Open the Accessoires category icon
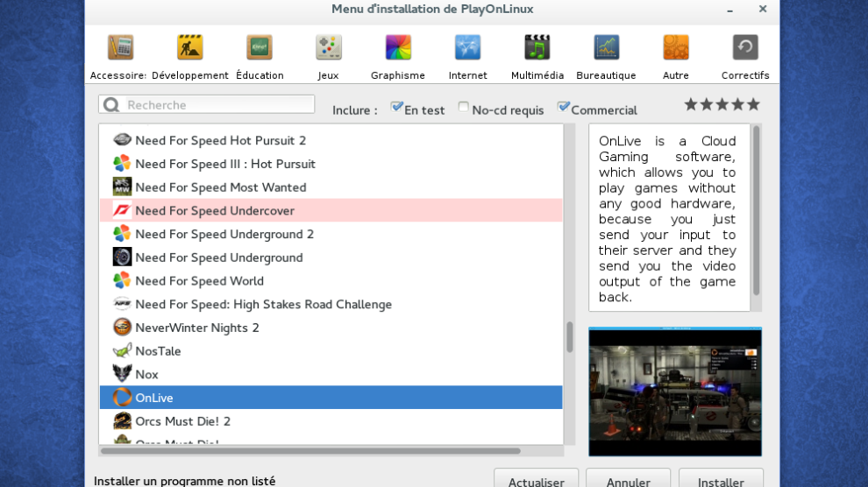Screen dimensions: 868x487 tap(120, 47)
